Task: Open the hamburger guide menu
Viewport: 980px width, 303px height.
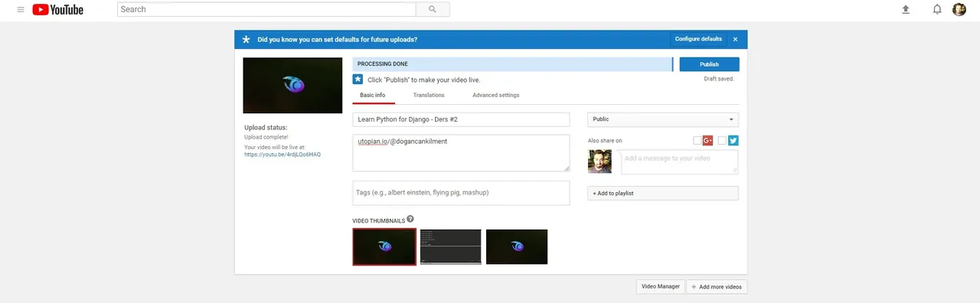Action: point(21,9)
